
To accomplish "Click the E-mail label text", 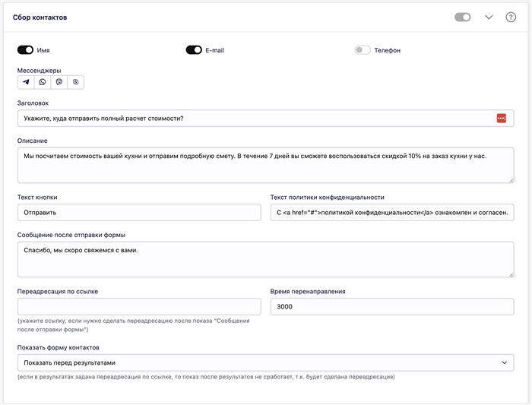I will [214, 50].
